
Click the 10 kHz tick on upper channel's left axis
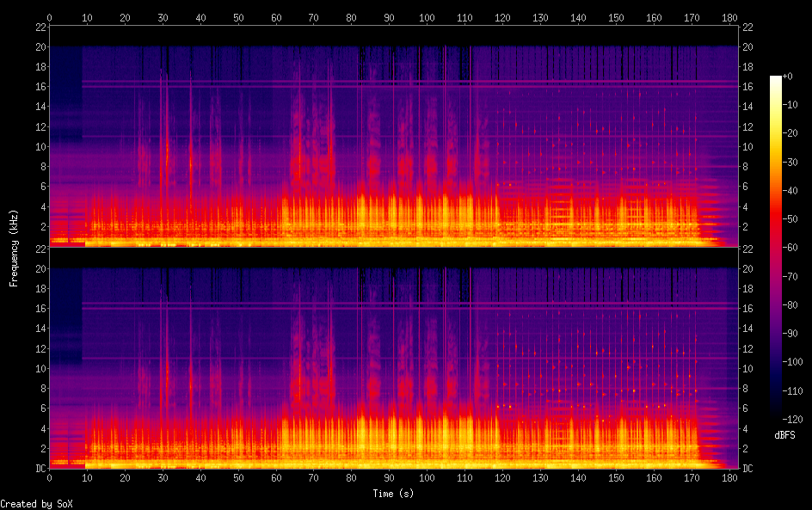(x=40, y=146)
